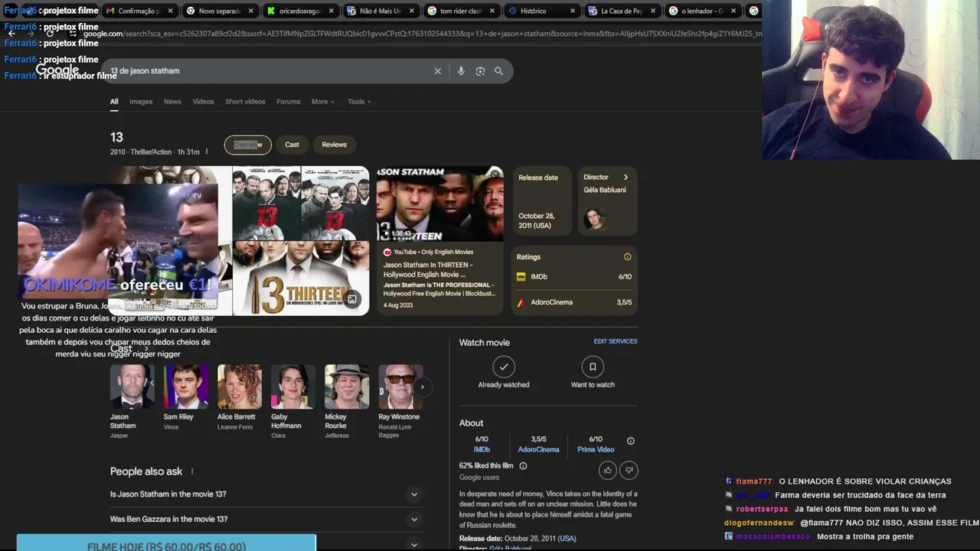Open Alice Barrett cast photo

[x=240, y=386]
